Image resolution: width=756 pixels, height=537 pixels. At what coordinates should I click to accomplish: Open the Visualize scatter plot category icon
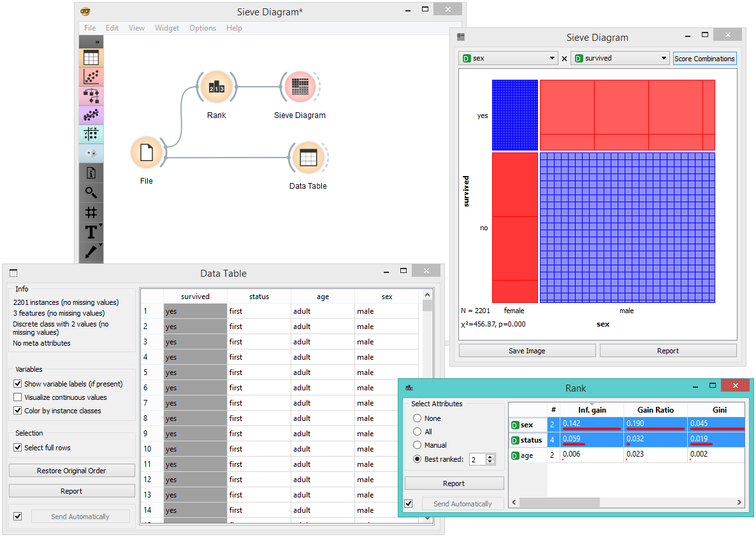(x=91, y=77)
